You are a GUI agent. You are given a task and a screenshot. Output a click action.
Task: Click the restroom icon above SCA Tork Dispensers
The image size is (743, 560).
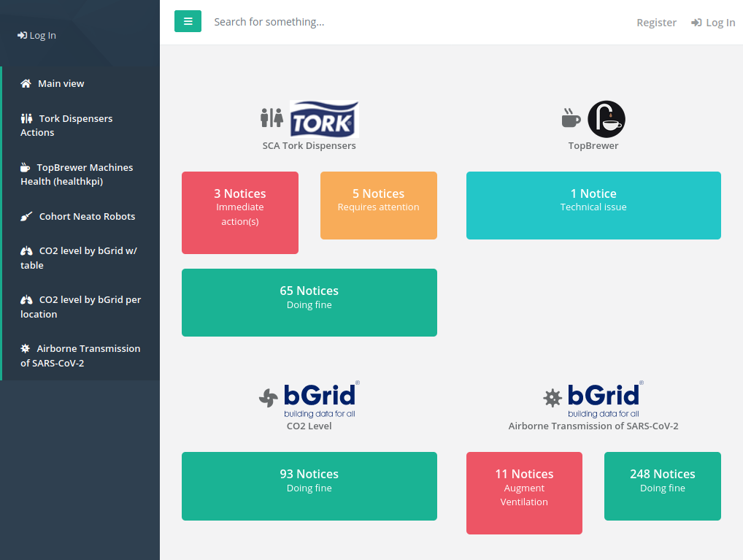(x=272, y=118)
